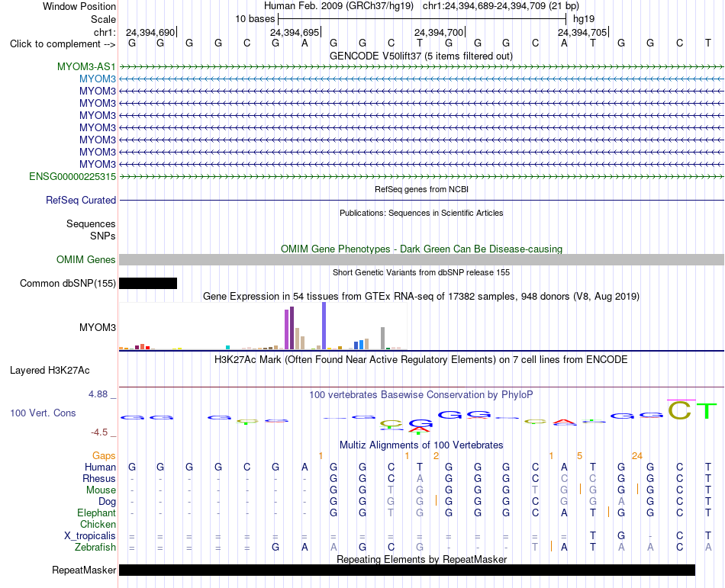Click the orange gap number 24 in Gaps row

pos(637,456)
